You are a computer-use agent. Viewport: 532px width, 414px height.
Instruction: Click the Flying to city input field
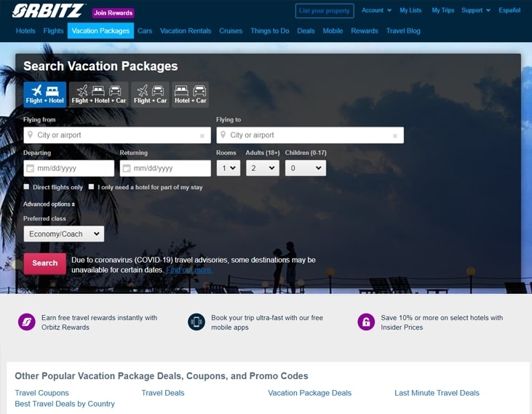310,135
